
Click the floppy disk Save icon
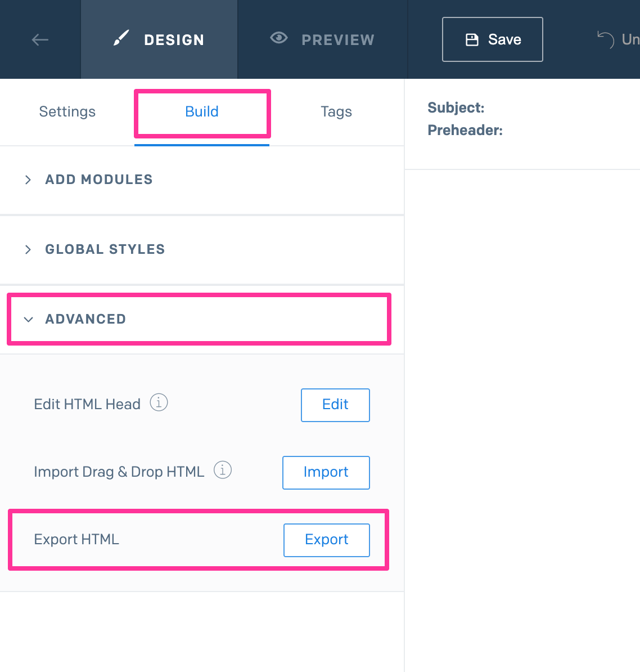click(472, 39)
